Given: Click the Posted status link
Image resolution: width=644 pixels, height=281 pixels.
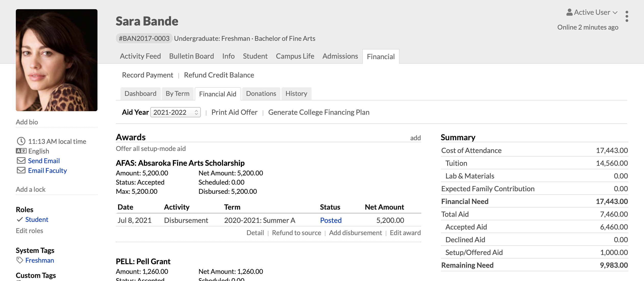Looking at the screenshot, I should 330,220.
